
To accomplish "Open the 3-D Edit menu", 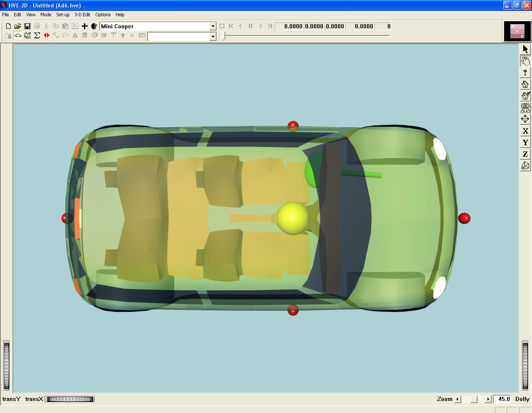I will coord(82,15).
